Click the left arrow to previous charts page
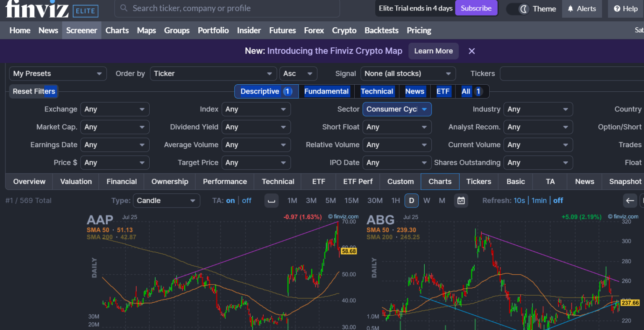Image resolution: width=644 pixels, height=330 pixels. pyautogui.click(x=630, y=201)
